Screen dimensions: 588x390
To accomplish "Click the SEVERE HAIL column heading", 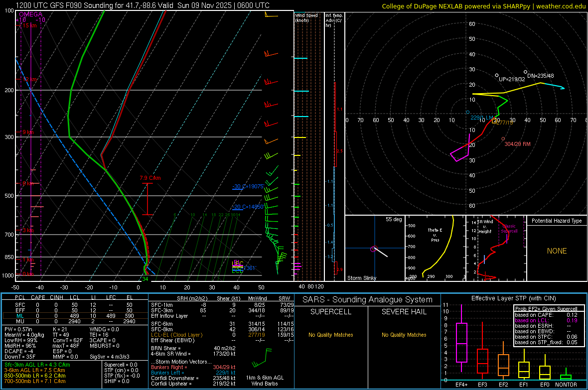I will click(x=404, y=312).
